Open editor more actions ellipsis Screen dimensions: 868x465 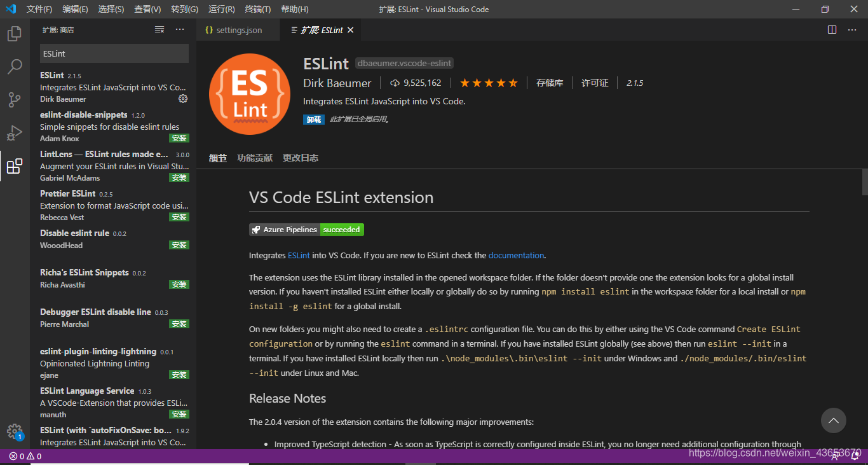coord(852,30)
